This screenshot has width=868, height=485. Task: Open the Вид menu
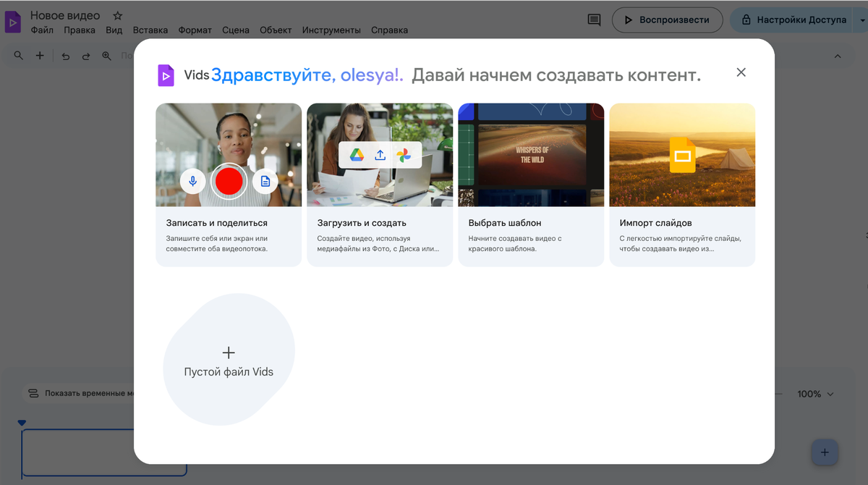[114, 30]
